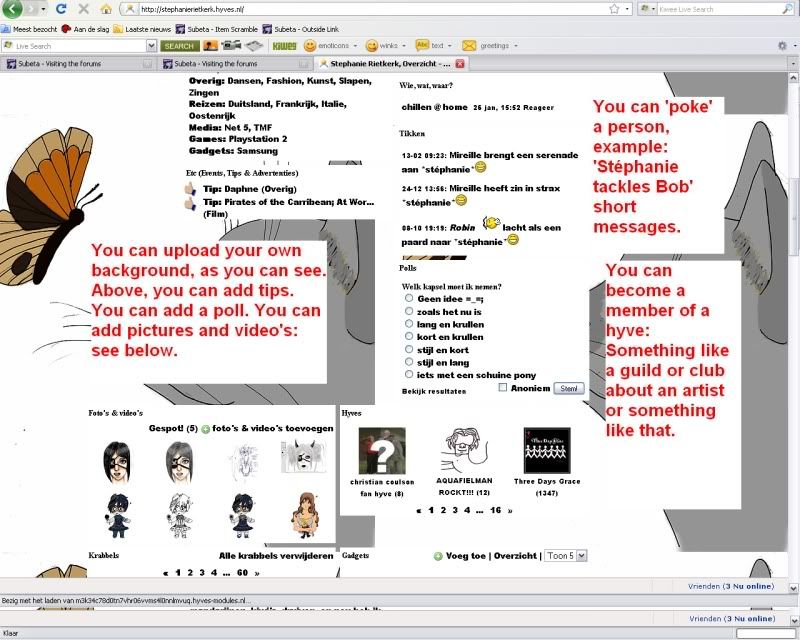Expand the Live Search toolbar dropdown
Viewport: 800px width, 640px height.
coord(151,46)
